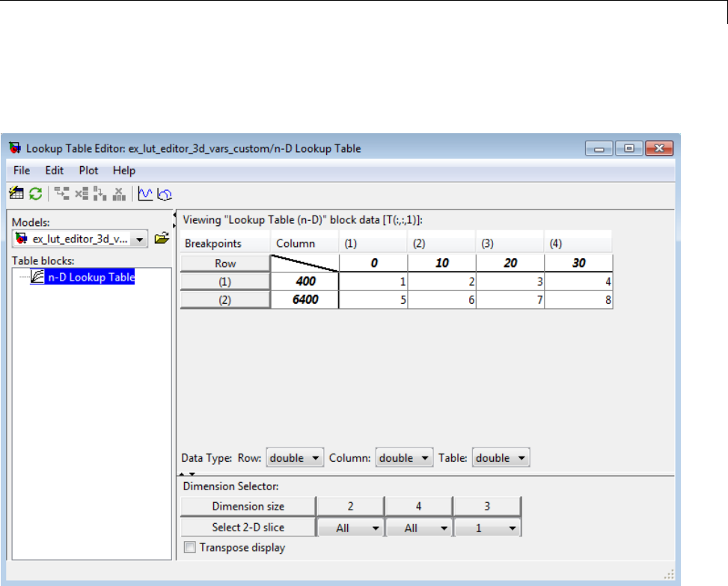Click the Lookup Table Editor title bar icon
The width and height of the screenshot is (728, 586).
point(15,148)
